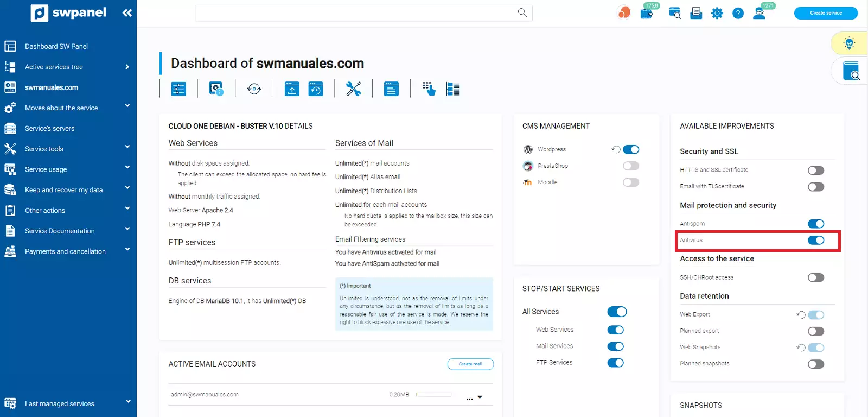Click the top search input field
868x417 pixels.
355,13
